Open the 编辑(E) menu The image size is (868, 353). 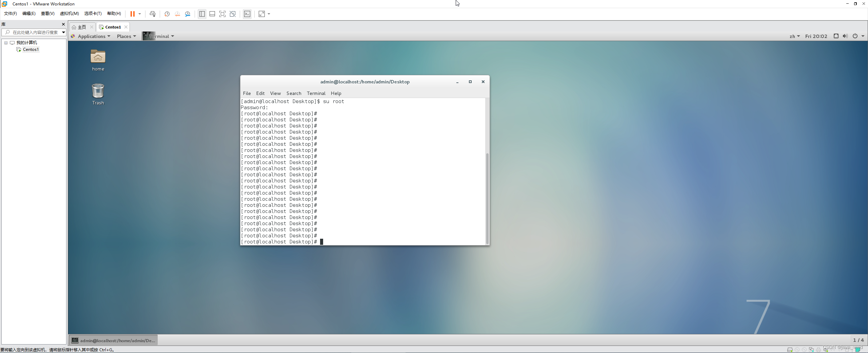pos(29,14)
